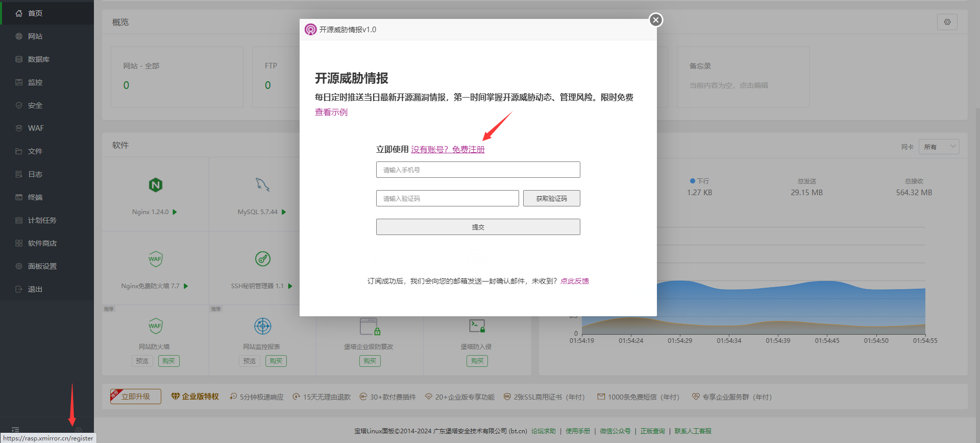This screenshot has width=980, height=443.
Task: Click the overview settings gear icon
Action: (x=947, y=22)
